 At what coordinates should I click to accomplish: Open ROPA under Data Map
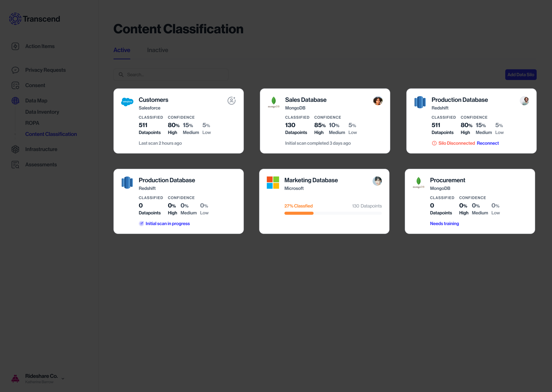coord(32,123)
